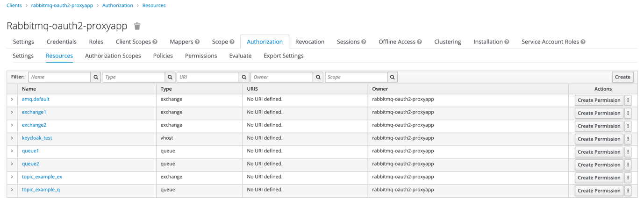Open the kebab menu for queue2 row
This screenshot has height=214, width=644.
click(x=628, y=164)
